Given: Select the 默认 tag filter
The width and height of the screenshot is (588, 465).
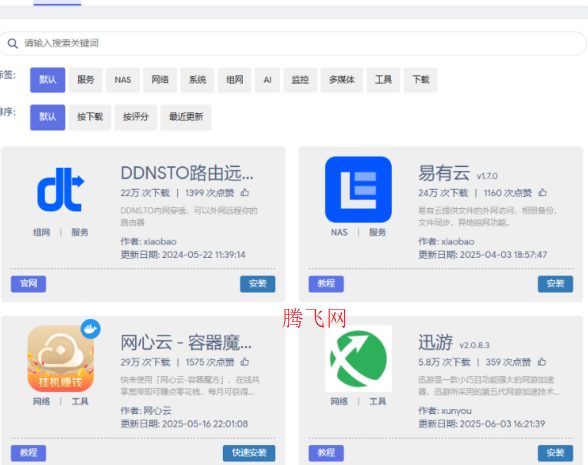Looking at the screenshot, I should pyautogui.click(x=48, y=80).
